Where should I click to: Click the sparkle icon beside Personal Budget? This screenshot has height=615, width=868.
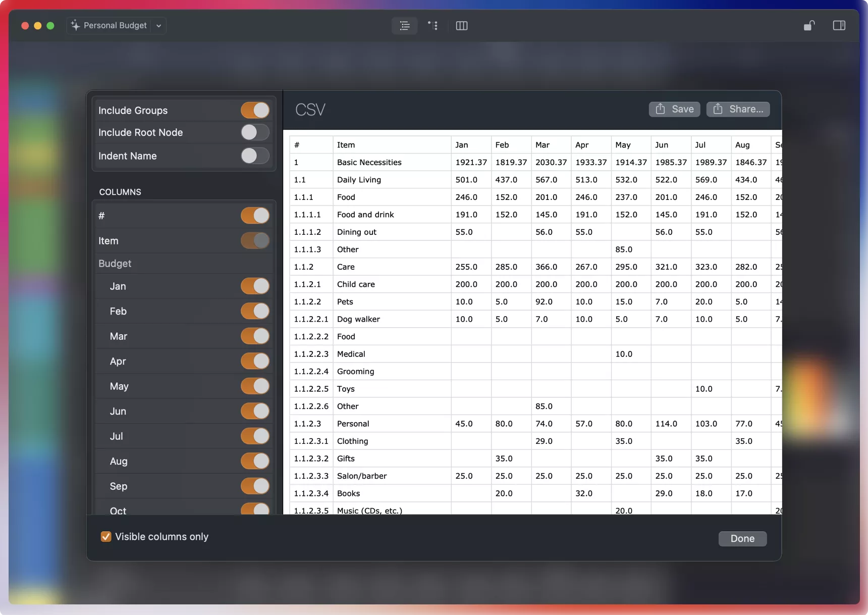click(74, 25)
